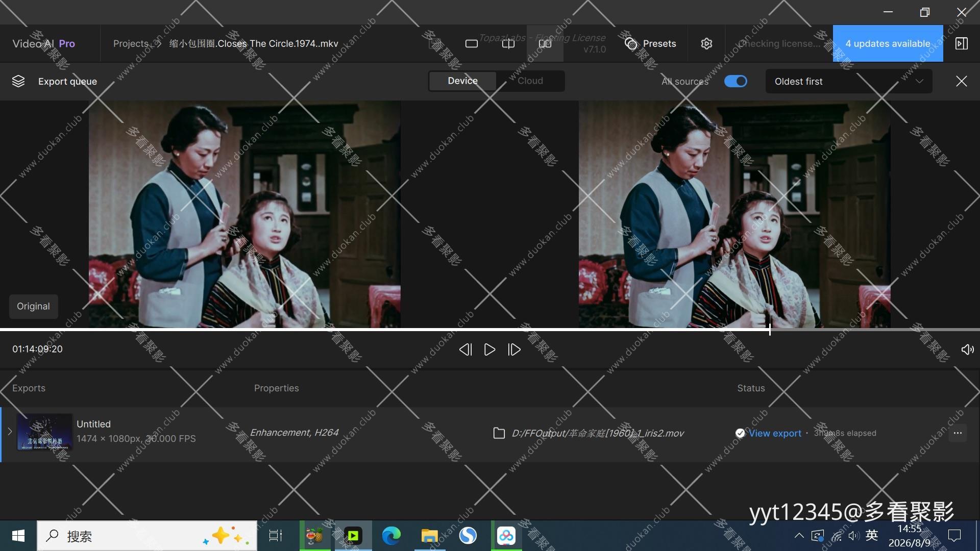Screen dimensions: 980x551
Task: Open the Windows Start menu
Action: click(x=18, y=536)
